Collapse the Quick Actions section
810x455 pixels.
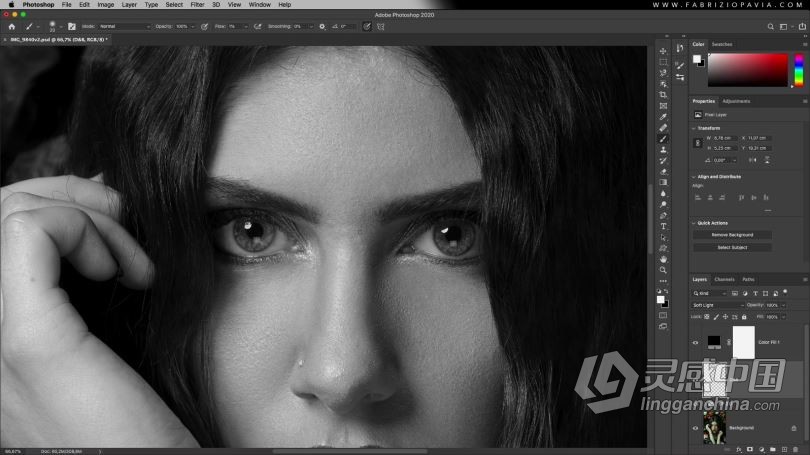coord(694,223)
